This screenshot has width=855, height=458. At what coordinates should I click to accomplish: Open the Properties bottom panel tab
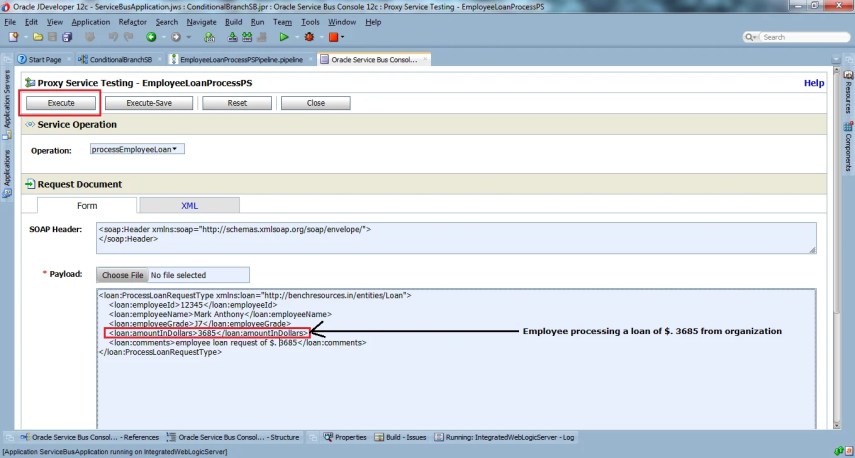pos(345,437)
